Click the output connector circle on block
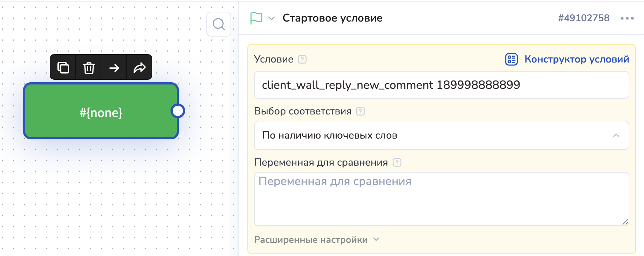Image resolution: width=644 pixels, height=256 pixels. pos(178,111)
